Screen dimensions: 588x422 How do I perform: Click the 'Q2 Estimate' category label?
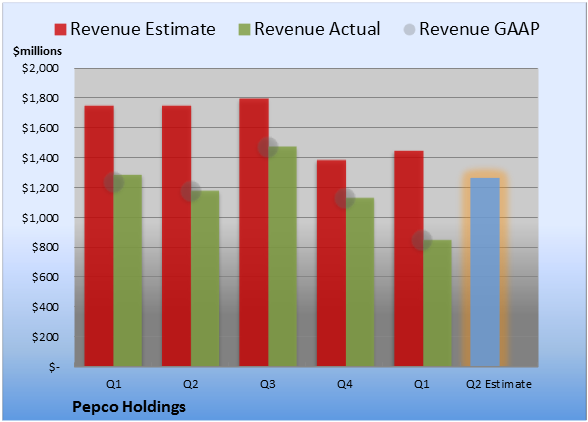499,384
